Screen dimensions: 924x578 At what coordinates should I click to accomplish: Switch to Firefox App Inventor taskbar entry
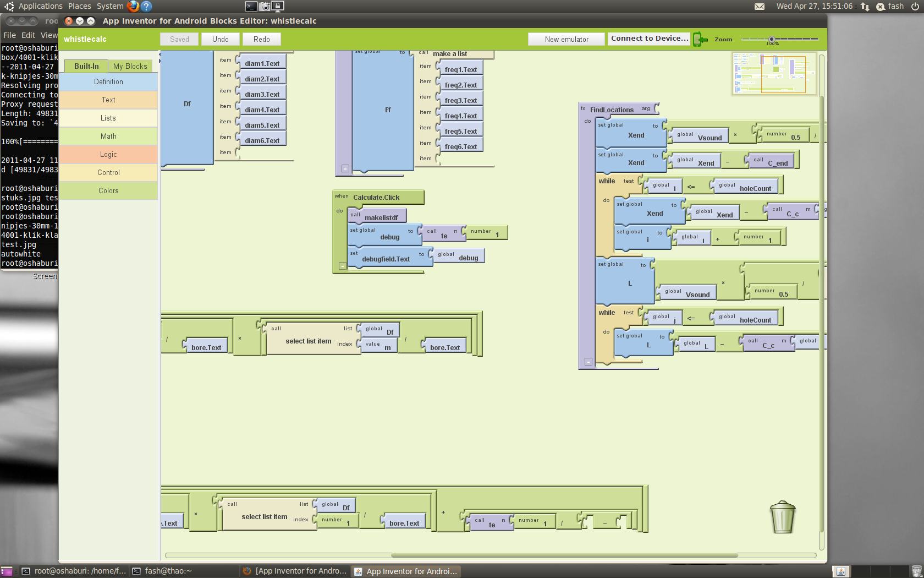coord(295,571)
